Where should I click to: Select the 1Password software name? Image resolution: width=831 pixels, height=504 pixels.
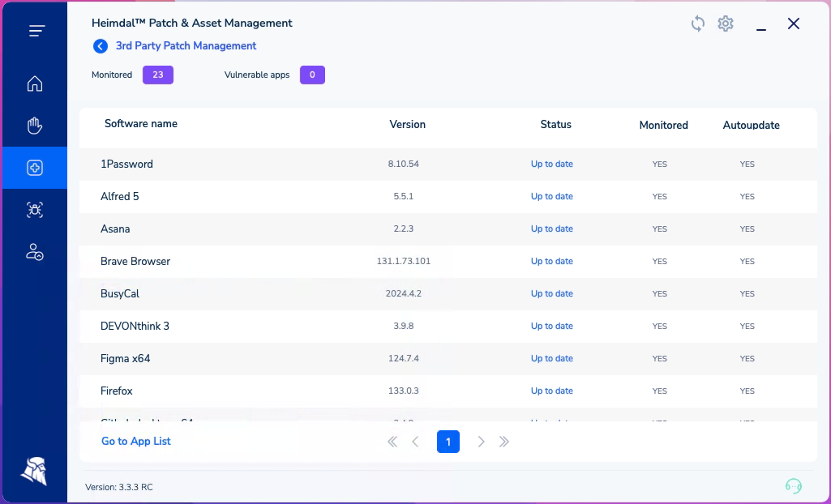tap(126, 164)
